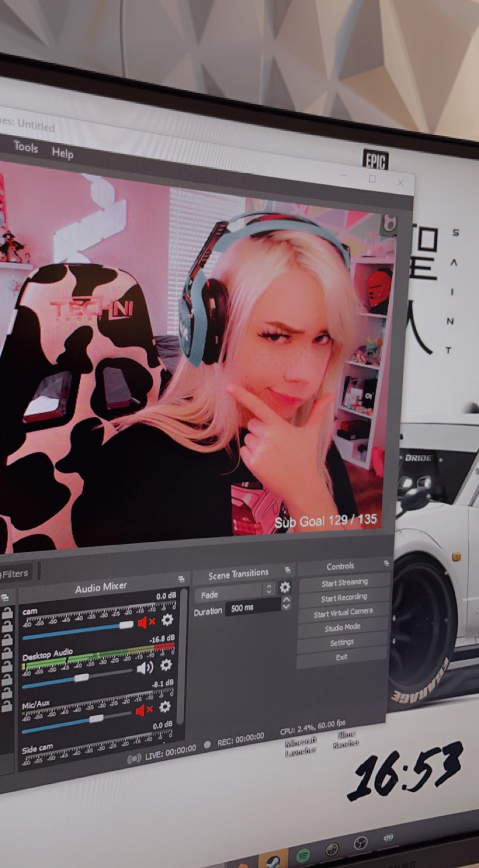Viewport: 479px width, 868px height.
Task: Enable Studio Mode
Action: pos(343,628)
